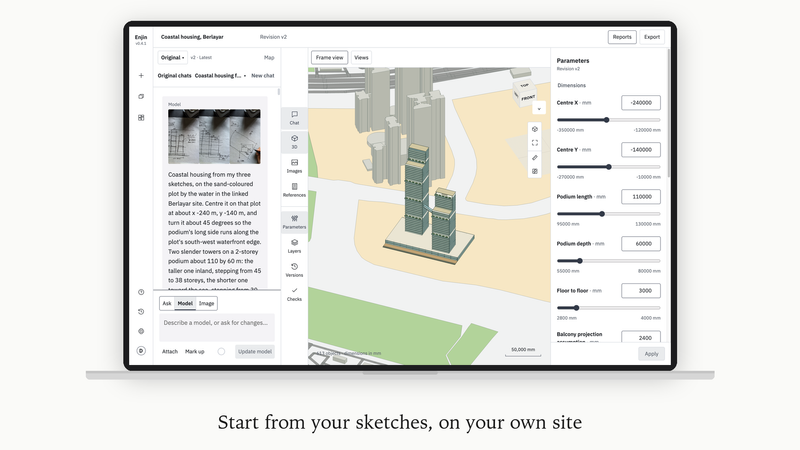Select the Image mode tab
Image resolution: width=800 pixels, height=450 pixels.
[x=207, y=304]
